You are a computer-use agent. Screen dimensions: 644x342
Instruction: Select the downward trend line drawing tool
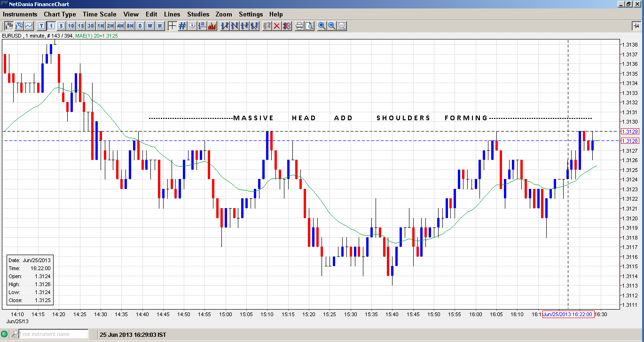click(235, 26)
